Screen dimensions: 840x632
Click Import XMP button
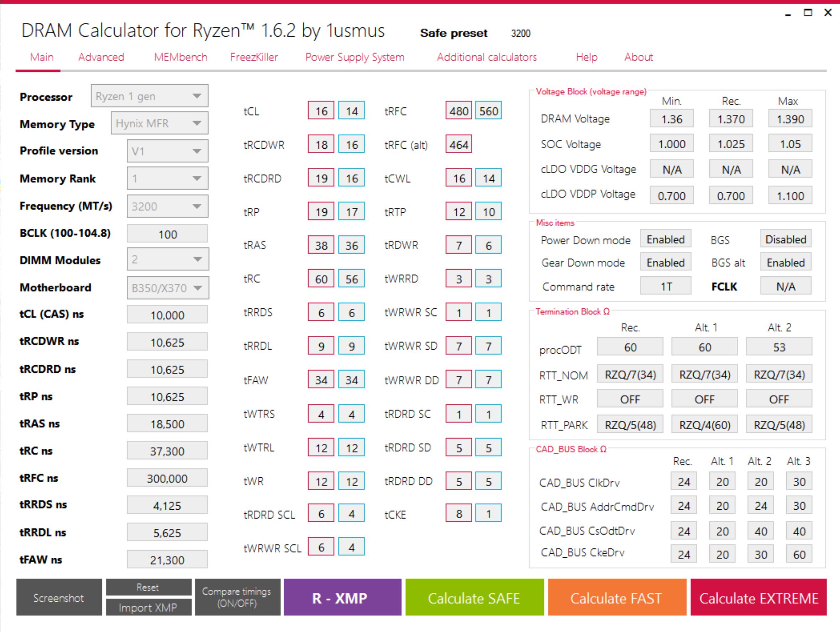tap(148, 607)
